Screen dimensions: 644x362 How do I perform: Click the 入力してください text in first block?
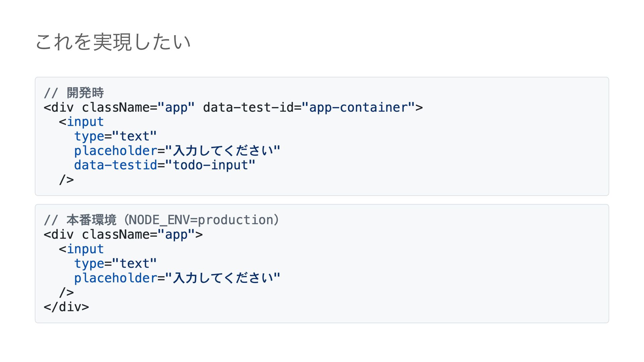coord(223,151)
